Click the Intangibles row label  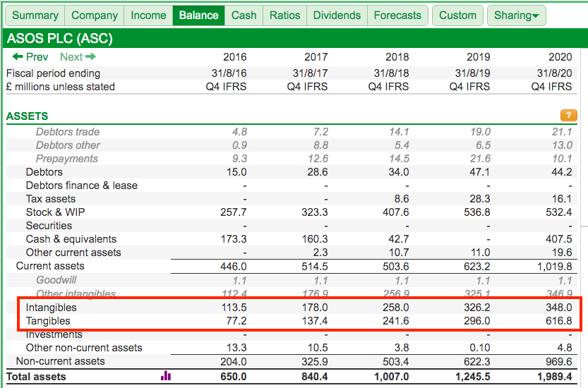point(52,308)
